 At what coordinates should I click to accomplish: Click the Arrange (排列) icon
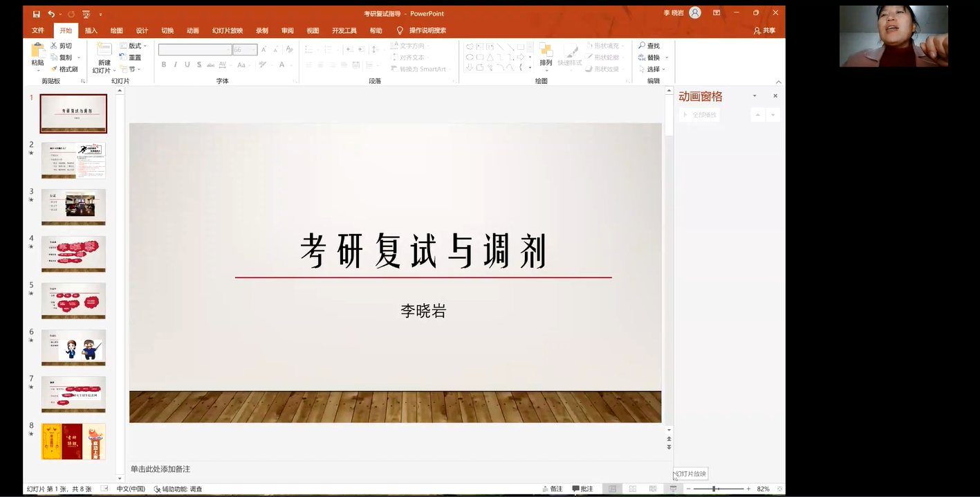pos(546,54)
